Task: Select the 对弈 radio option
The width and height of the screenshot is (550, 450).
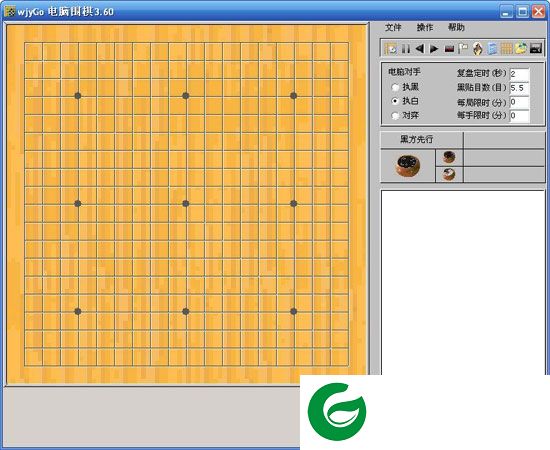Action: pyautogui.click(x=395, y=115)
